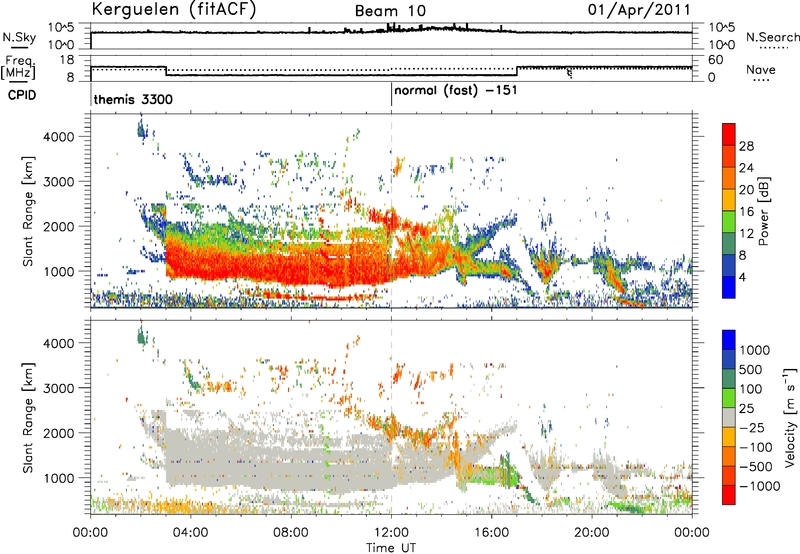Pick the light green segment of Power color bar
This screenshot has height=554, width=800.
[729, 222]
